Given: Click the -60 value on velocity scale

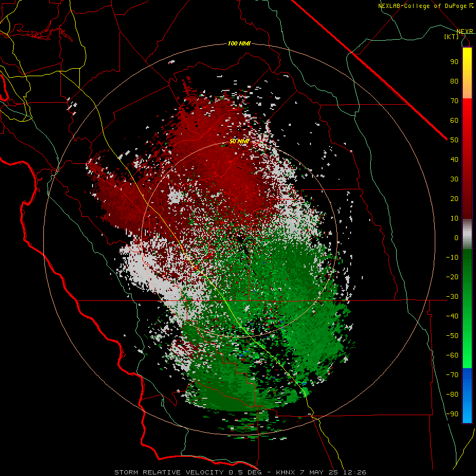Looking at the screenshot, I should [x=452, y=355].
